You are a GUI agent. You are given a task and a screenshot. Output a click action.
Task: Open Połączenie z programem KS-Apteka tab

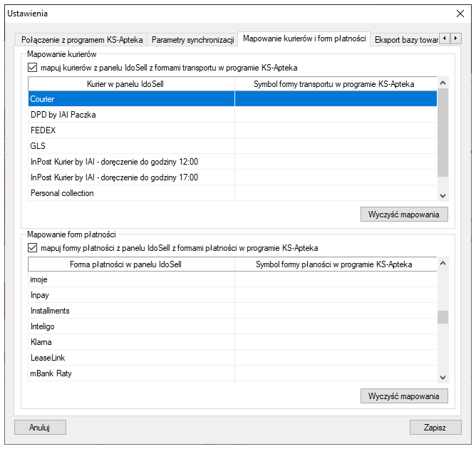(x=82, y=40)
